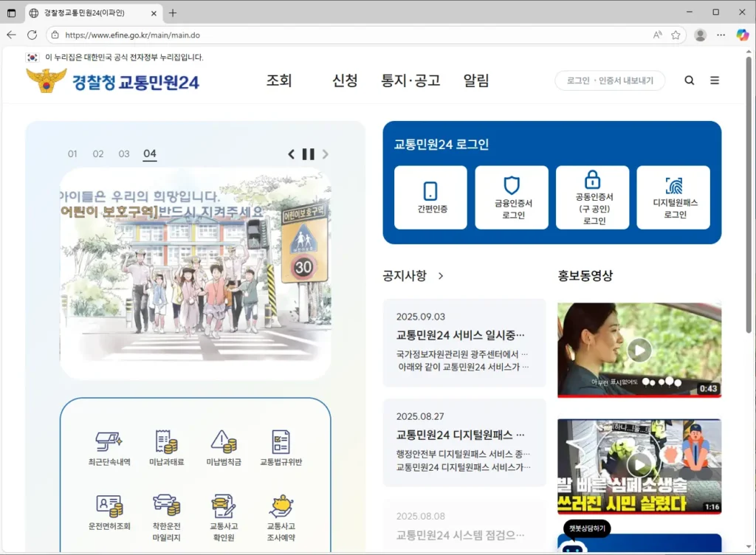Image resolution: width=756 pixels, height=555 pixels.
Task: Switch to banner slide 01
Action: [72, 154]
